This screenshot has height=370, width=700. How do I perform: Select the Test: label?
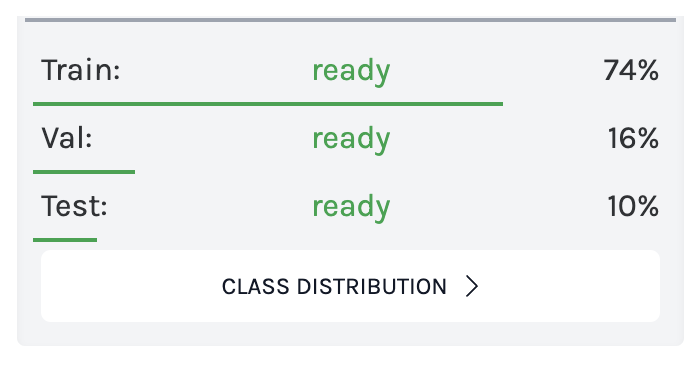click(75, 206)
